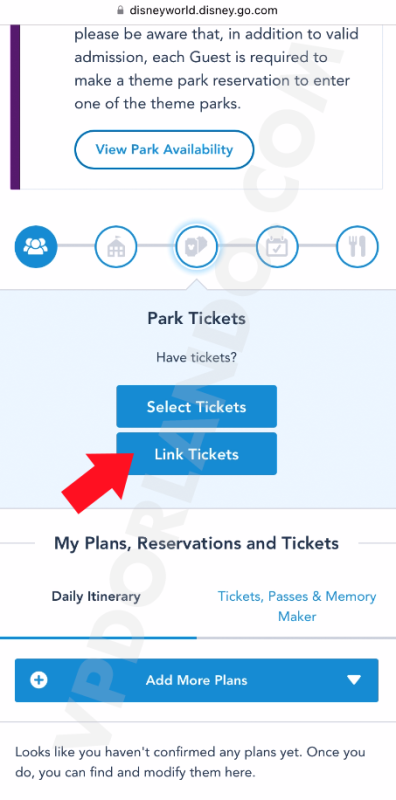396x800 pixels.
Task: Click the Link Tickets button
Action: [196, 454]
